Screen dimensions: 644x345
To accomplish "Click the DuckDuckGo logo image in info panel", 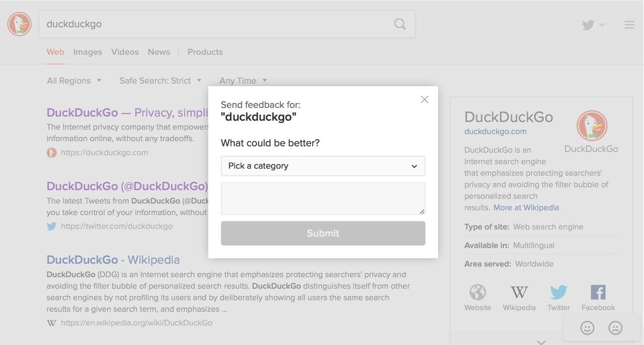I will coord(591,126).
